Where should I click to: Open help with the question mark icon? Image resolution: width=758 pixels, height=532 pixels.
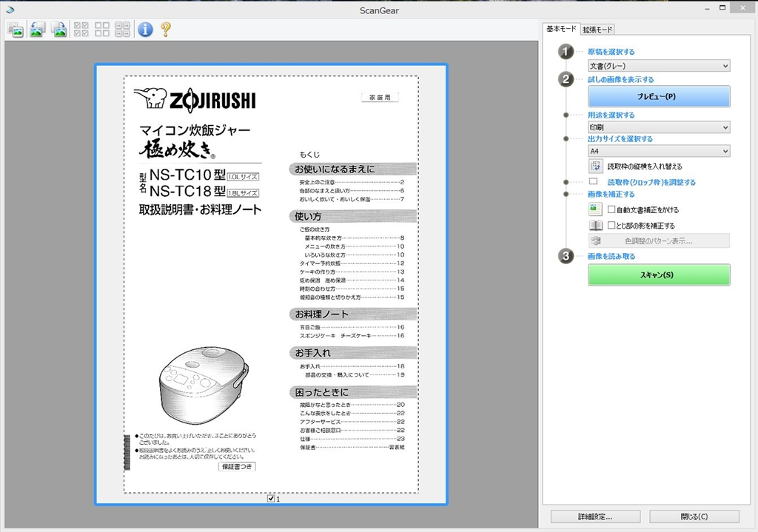pyautogui.click(x=165, y=30)
